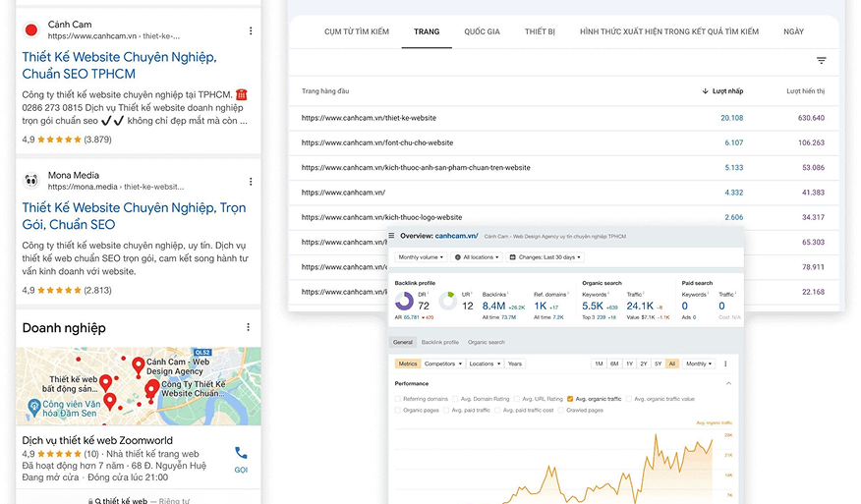Click the Cánh Cam red favicon
Viewport: 861px width, 504px height.
click(31, 30)
